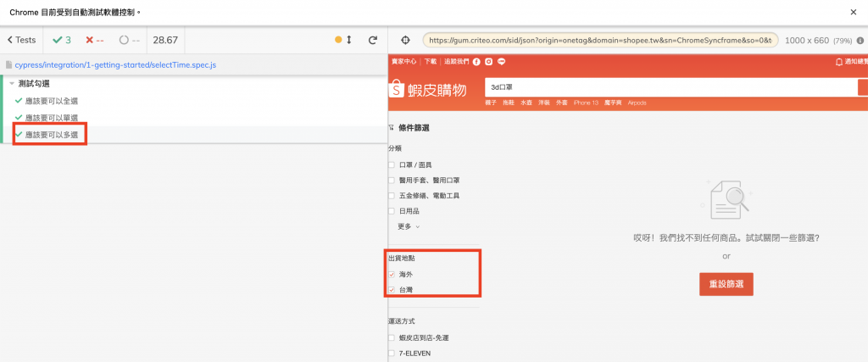The width and height of the screenshot is (868, 362).
Task: Select suggested keyword 水壺
Action: [526, 103]
